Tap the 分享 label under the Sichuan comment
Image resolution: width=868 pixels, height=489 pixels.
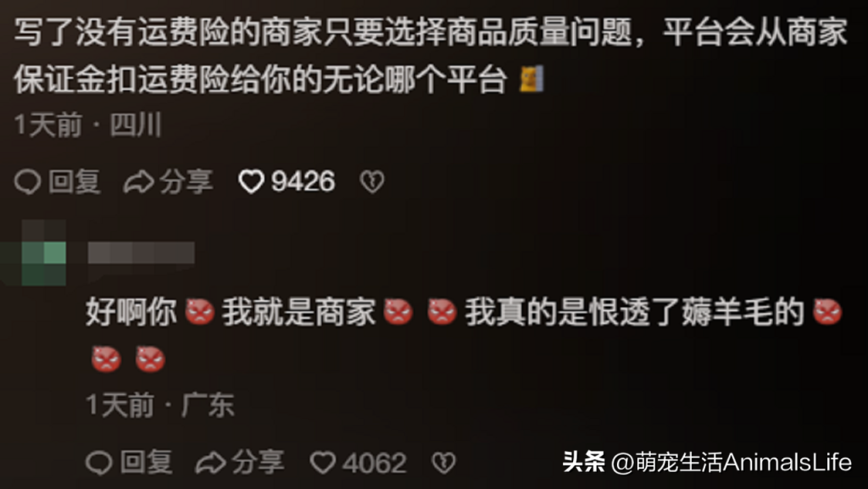point(186,181)
